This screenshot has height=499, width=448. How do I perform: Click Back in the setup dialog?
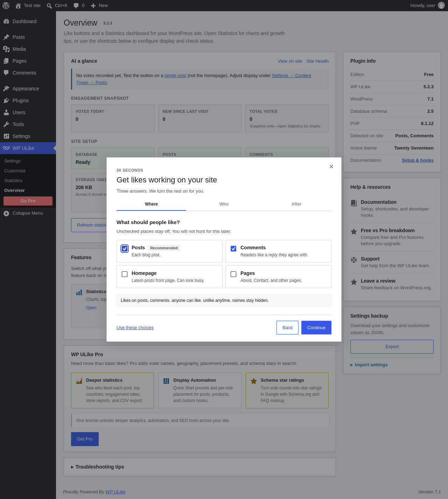[x=287, y=328]
